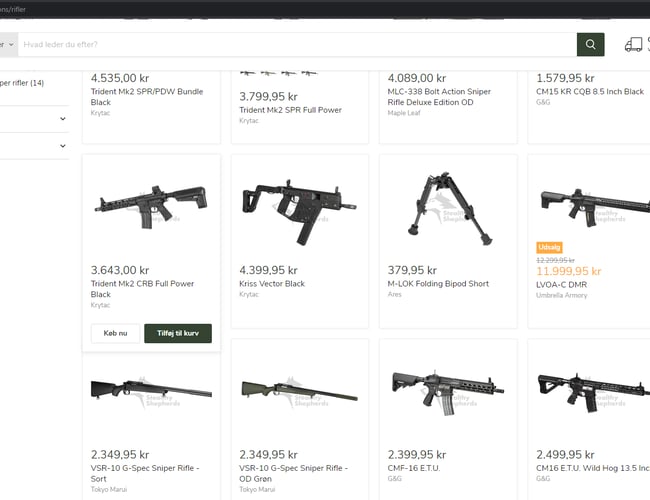Click 'Krytac' under Kriss Vector Black
Viewport: 650px width, 500px height.
click(x=249, y=294)
